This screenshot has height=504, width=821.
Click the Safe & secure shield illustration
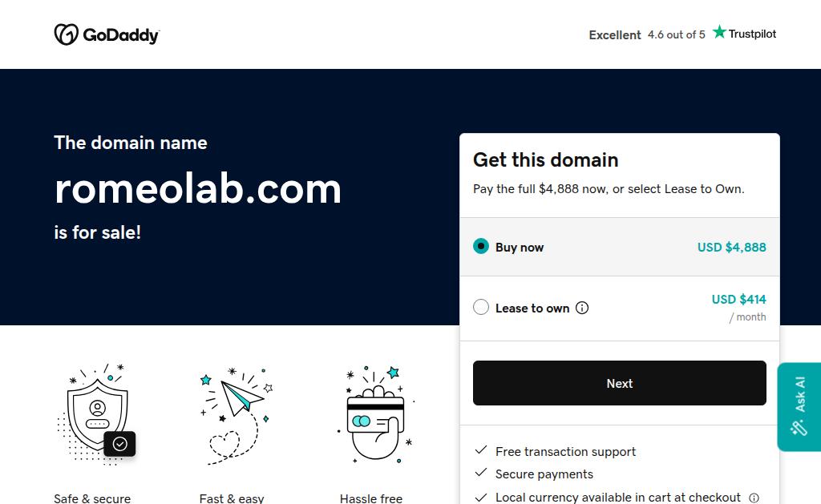click(x=96, y=415)
